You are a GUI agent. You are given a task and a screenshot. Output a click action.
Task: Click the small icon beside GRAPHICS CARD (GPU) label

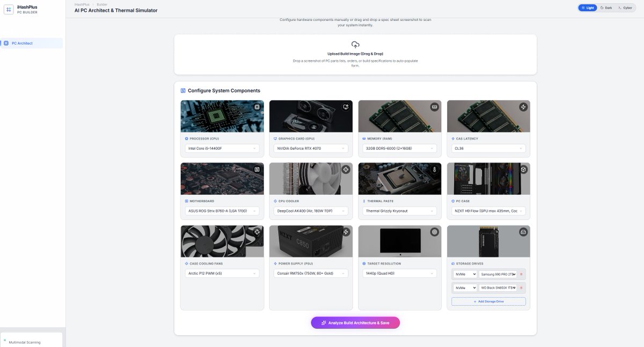click(275, 139)
